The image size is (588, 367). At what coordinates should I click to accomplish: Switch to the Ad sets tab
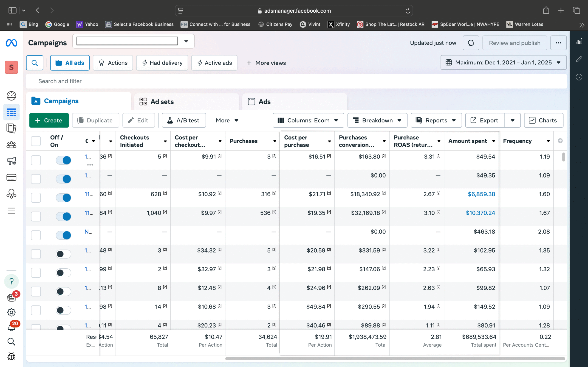[x=162, y=102]
